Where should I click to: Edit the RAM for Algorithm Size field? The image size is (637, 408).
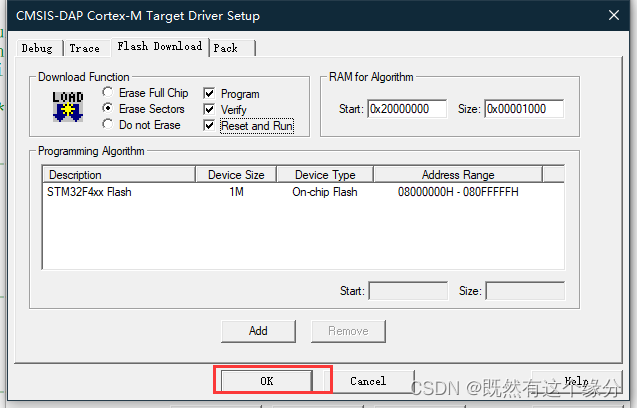(524, 109)
